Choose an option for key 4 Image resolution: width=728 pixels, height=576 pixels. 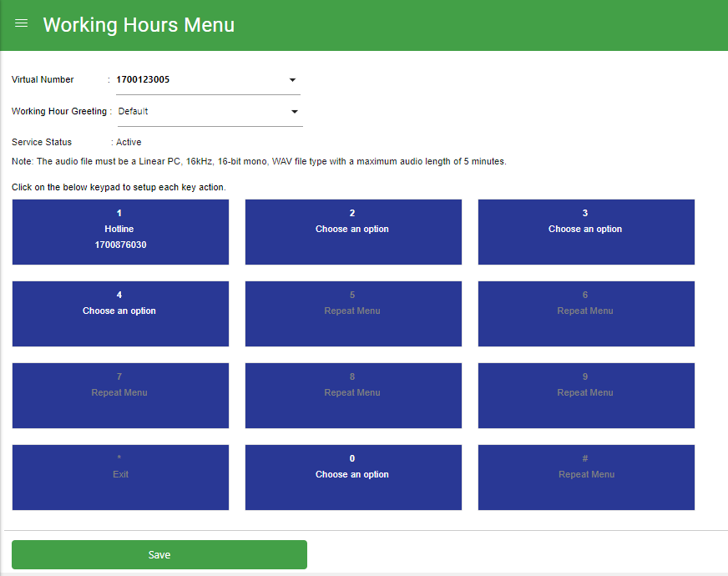click(121, 314)
